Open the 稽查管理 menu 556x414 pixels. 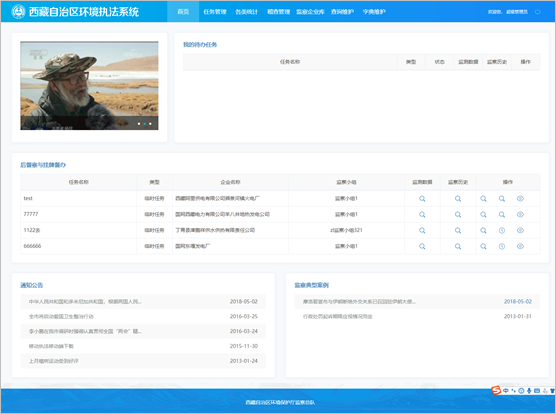click(278, 12)
